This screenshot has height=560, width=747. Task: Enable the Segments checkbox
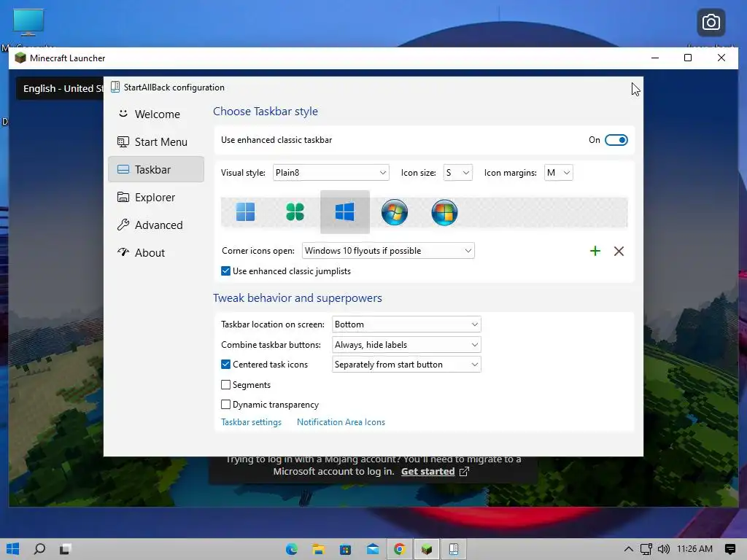point(226,384)
